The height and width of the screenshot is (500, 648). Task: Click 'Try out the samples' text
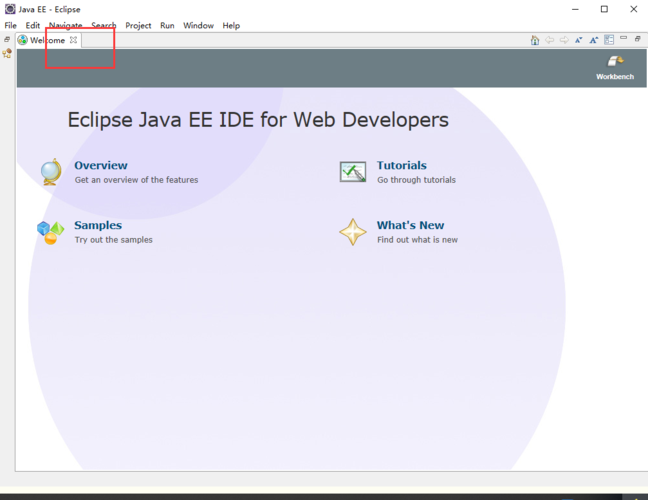[x=114, y=240]
